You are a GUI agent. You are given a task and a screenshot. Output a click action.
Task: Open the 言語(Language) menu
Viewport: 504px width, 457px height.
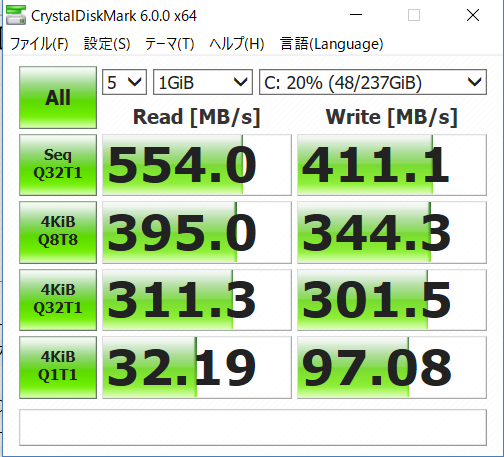click(x=331, y=44)
